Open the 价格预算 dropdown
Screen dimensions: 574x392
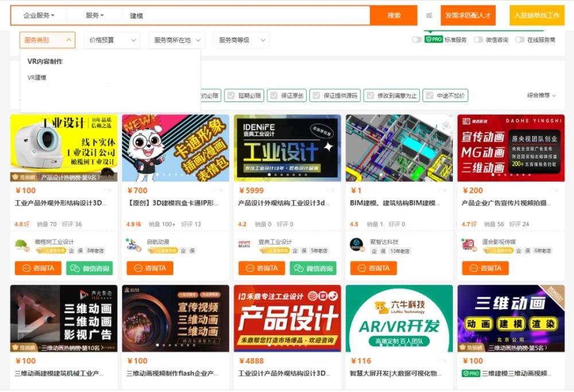(113, 40)
